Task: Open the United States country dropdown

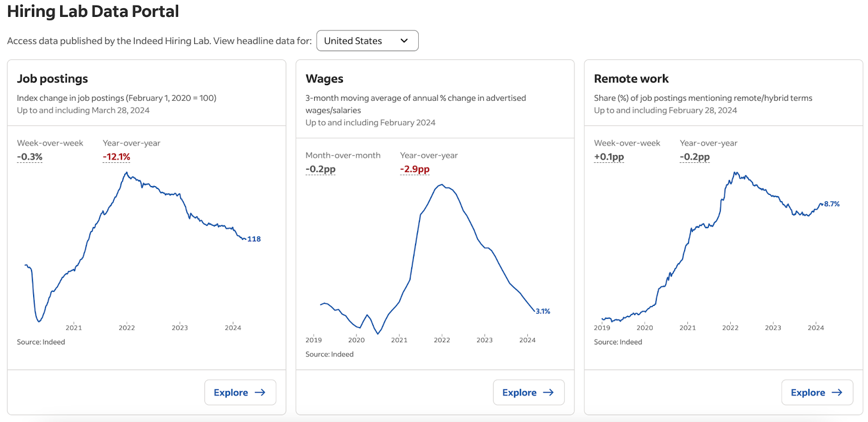Action: [x=367, y=40]
